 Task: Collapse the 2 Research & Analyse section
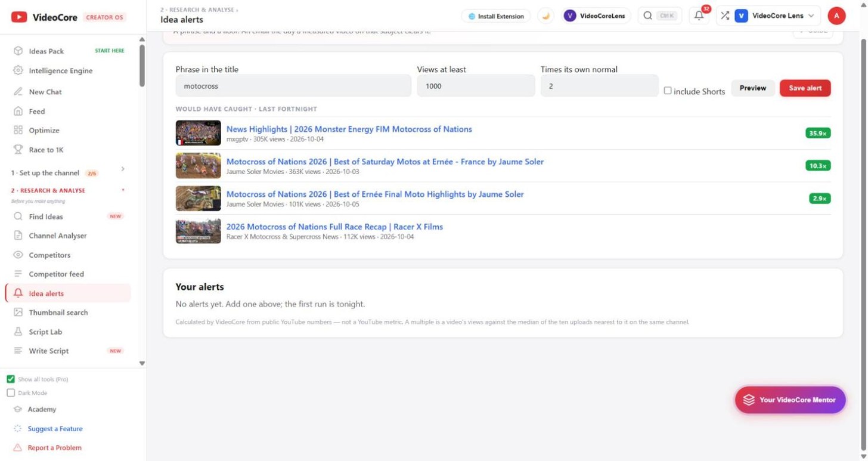click(x=69, y=191)
